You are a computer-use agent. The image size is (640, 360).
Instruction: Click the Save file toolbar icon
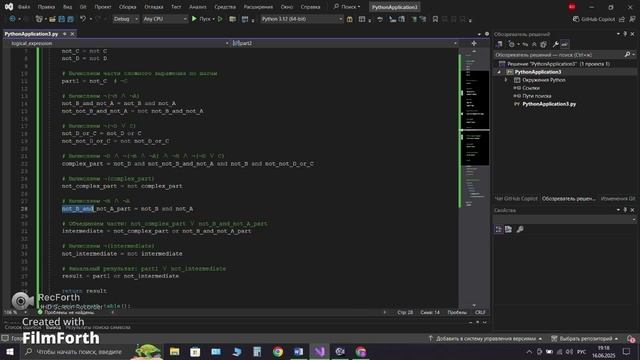pos(62,19)
